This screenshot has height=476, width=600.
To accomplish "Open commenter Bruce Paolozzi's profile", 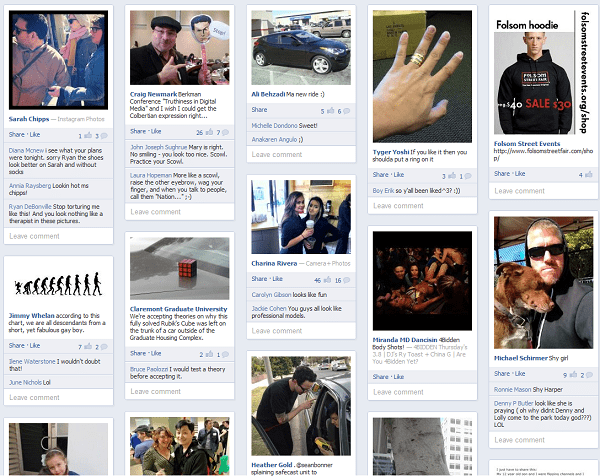I will coord(149,369).
